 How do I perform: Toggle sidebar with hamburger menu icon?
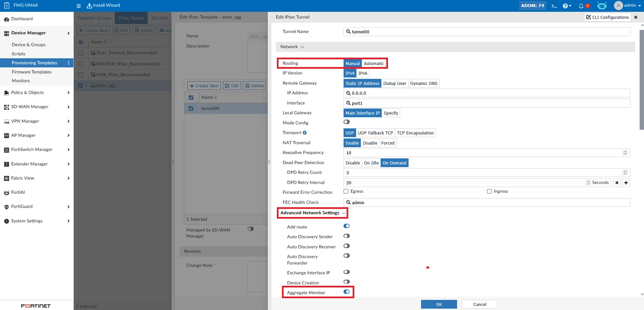click(78, 6)
